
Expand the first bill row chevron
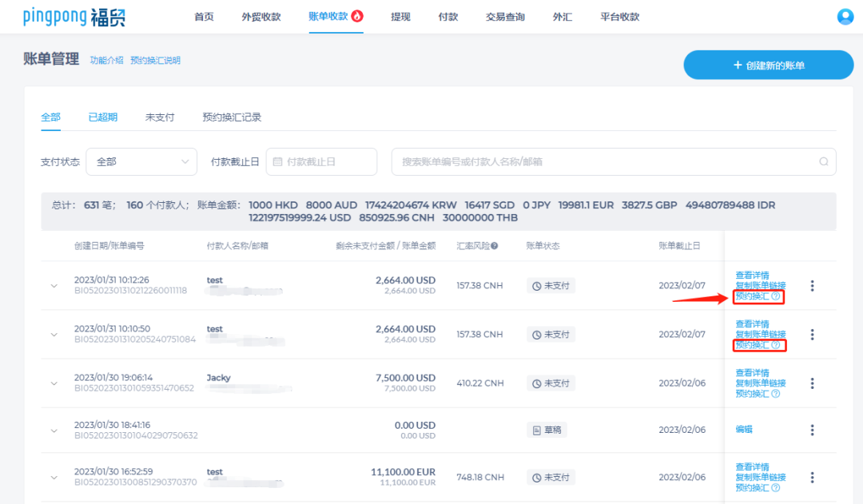pyautogui.click(x=54, y=286)
